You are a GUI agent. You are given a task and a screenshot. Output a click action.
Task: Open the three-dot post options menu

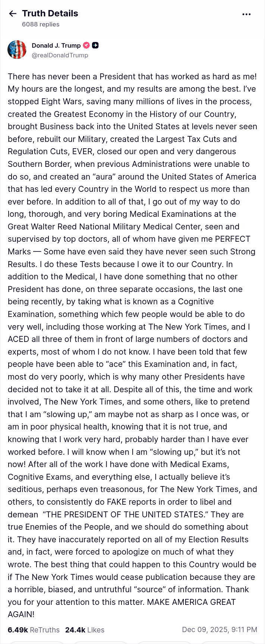246,14
